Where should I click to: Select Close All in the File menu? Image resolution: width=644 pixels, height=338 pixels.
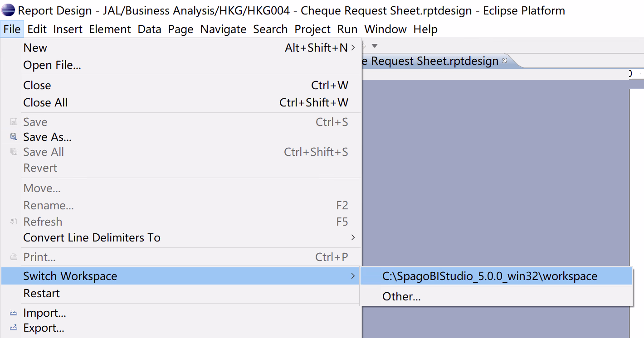click(x=45, y=103)
